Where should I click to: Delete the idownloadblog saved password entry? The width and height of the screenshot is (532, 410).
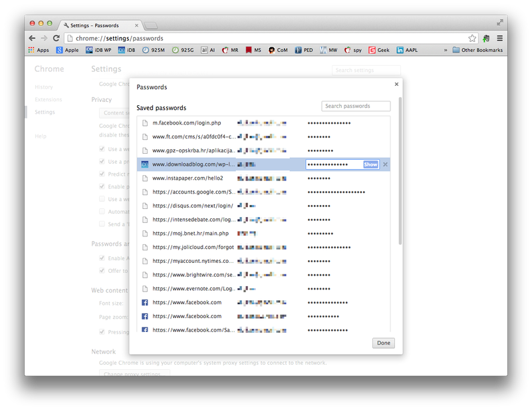(x=385, y=164)
